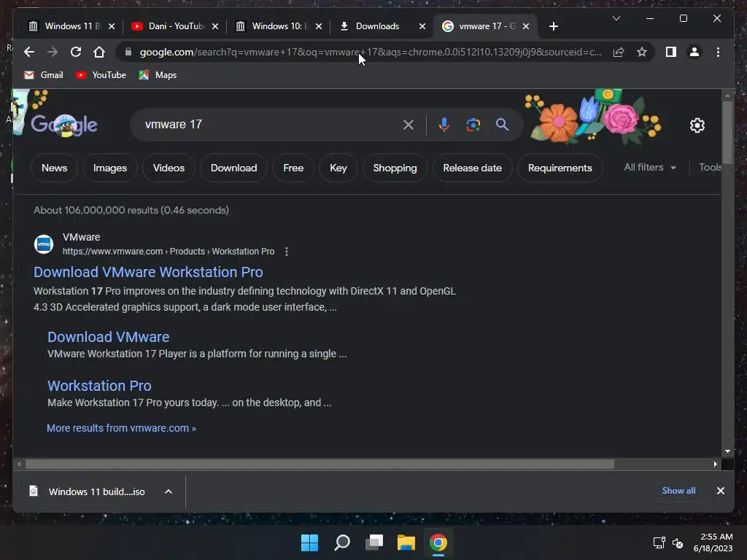Open muted volume tray icon
The height and width of the screenshot is (560, 747).
678,542
